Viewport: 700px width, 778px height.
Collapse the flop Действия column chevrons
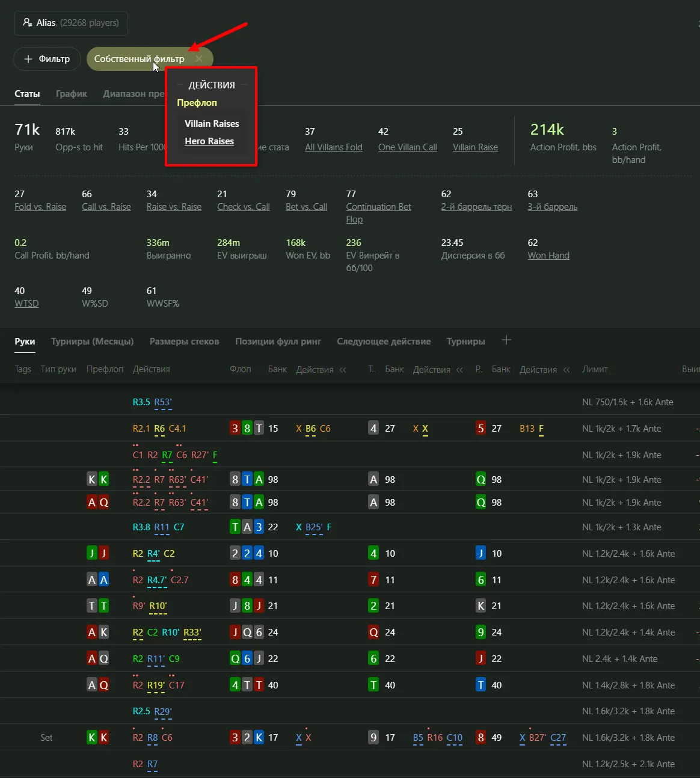(x=343, y=370)
